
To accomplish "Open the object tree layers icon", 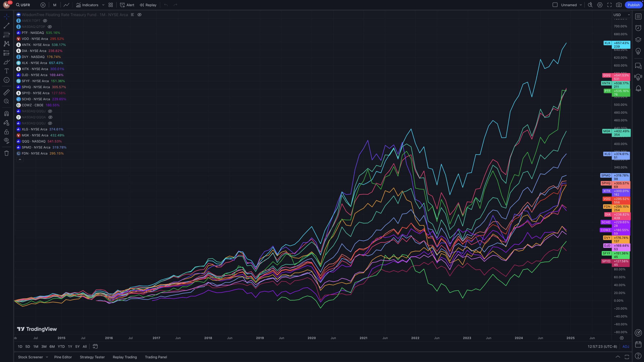I will pyautogui.click(x=638, y=40).
